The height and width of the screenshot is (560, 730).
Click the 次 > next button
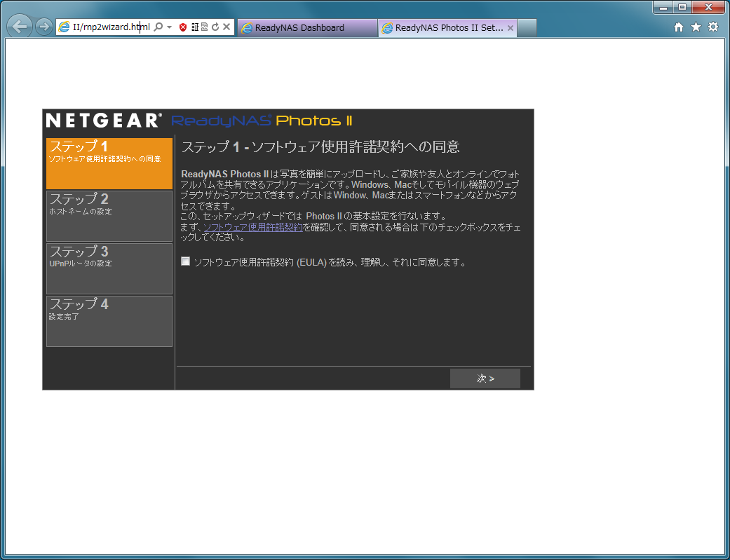[x=485, y=378]
